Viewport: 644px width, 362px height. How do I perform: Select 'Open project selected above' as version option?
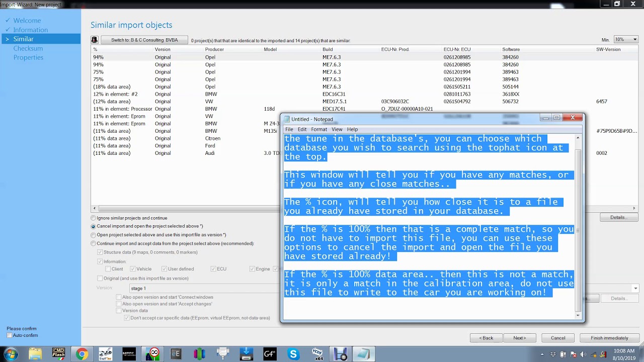point(158,235)
